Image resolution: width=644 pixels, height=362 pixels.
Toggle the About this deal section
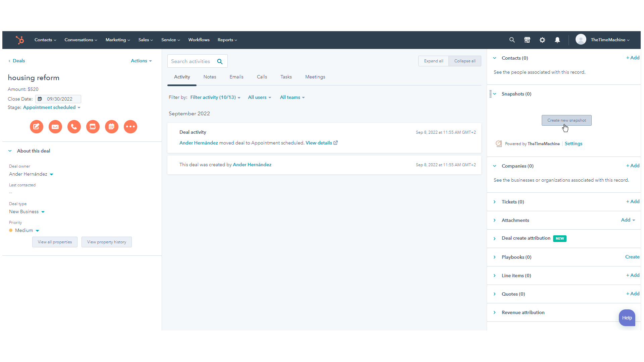(10, 151)
